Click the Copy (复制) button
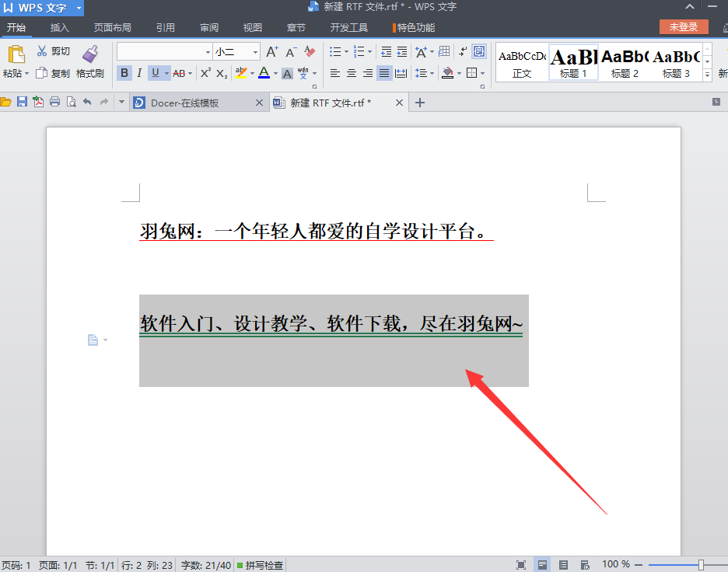728x572 pixels. pos(53,73)
